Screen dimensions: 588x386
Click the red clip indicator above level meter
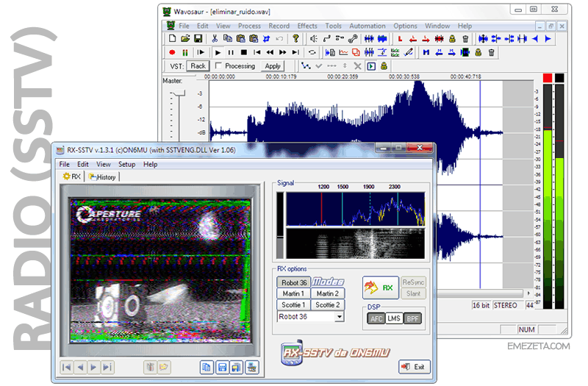coord(548,78)
